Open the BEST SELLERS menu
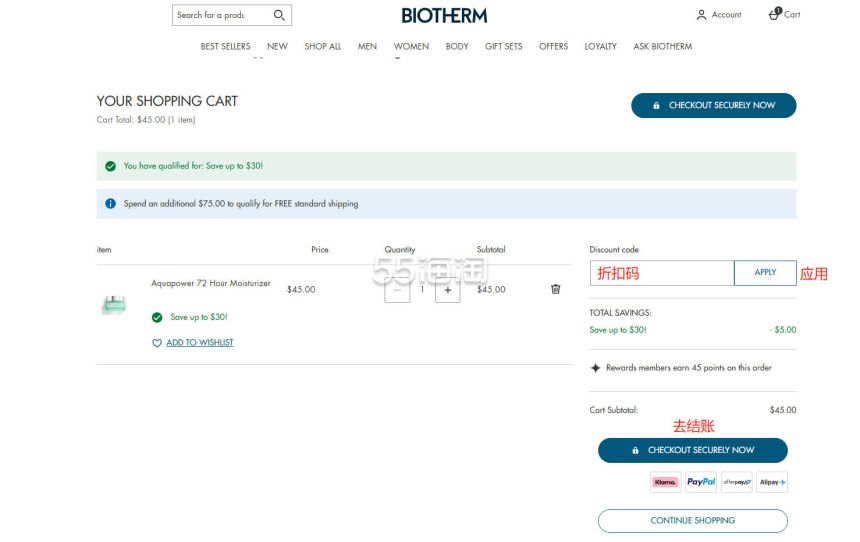Image resolution: width=860 pixels, height=542 pixels. click(x=225, y=46)
